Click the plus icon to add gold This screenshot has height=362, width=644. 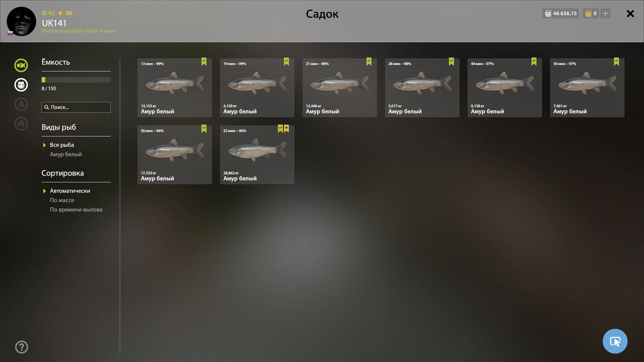pos(605,13)
